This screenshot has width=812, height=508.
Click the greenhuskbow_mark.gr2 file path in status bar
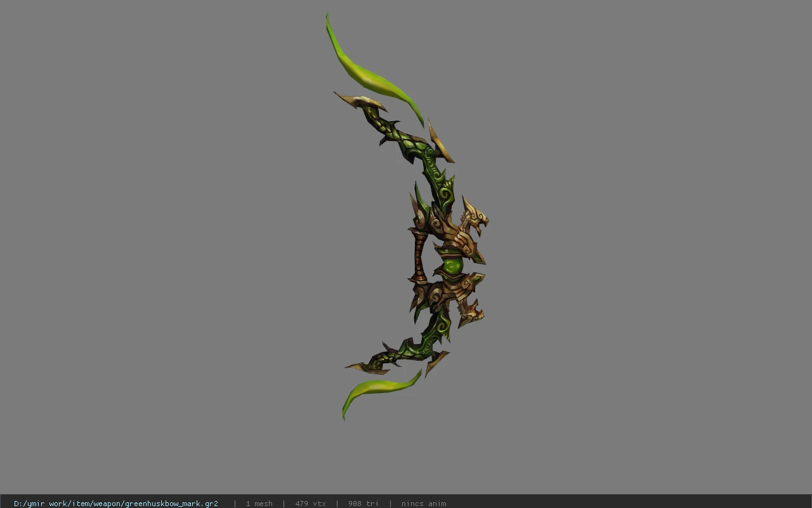[x=116, y=504]
